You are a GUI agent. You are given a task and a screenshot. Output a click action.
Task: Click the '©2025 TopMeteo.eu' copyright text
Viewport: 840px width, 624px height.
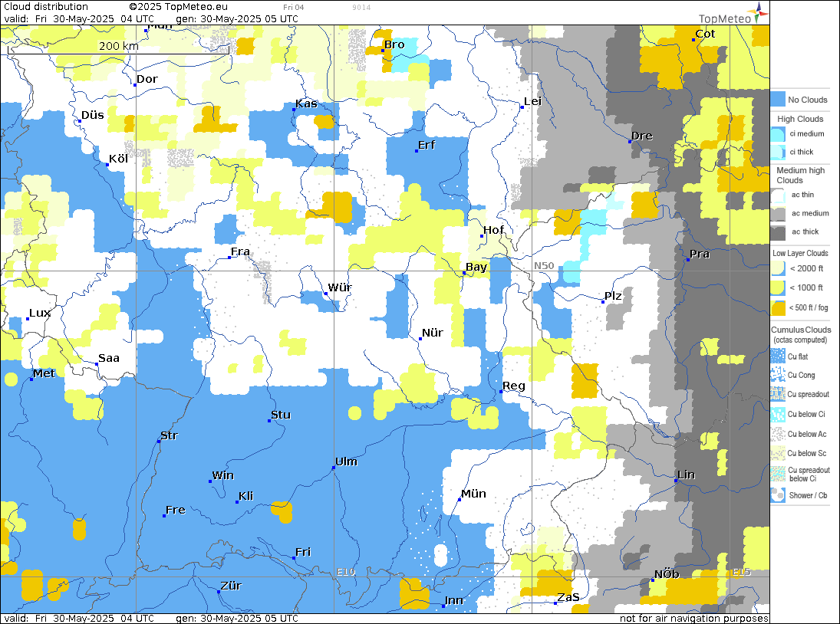(x=179, y=7)
